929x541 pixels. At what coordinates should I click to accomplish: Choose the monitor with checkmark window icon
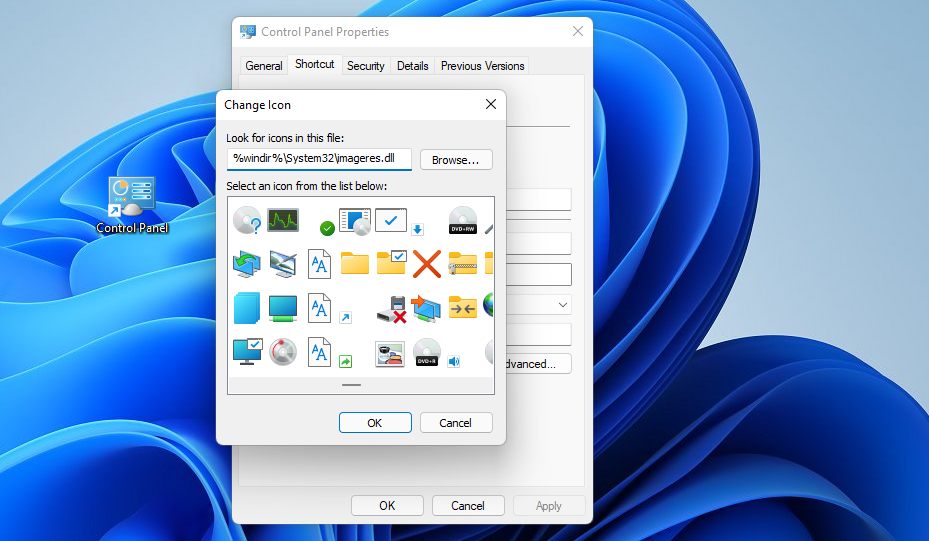pyautogui.click(x=247, y=351)
